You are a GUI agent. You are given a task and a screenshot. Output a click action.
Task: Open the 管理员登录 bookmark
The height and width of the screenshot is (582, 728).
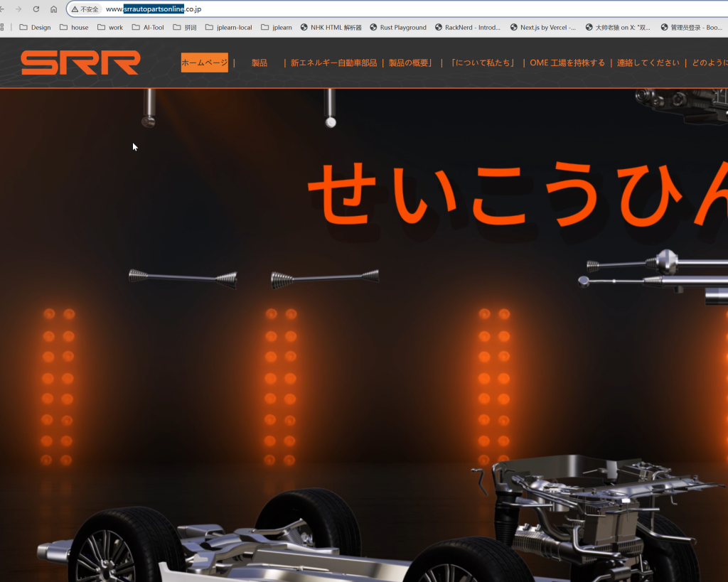pyautogui.click(x=691, y=28)
